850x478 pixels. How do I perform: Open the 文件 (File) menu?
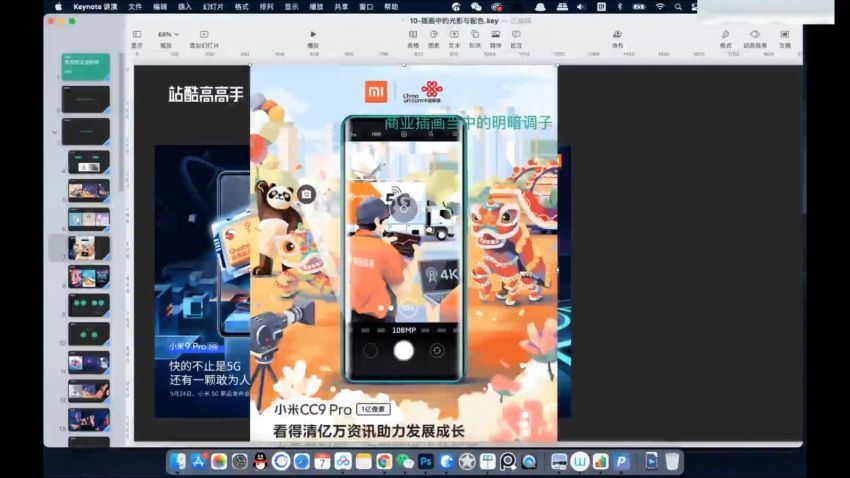[x=135, y=7]
